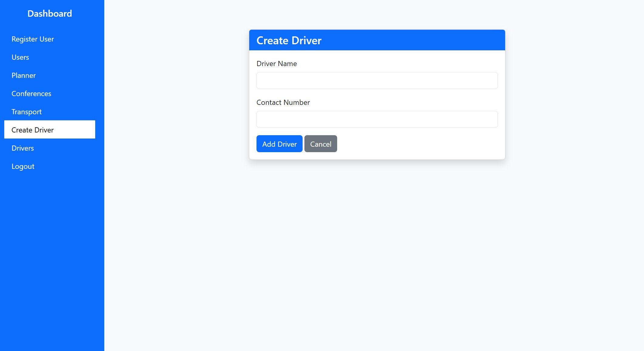Screen dimensions: 644x351
Task: Focus the Driver Name input field
Action: tap(377, 81)
